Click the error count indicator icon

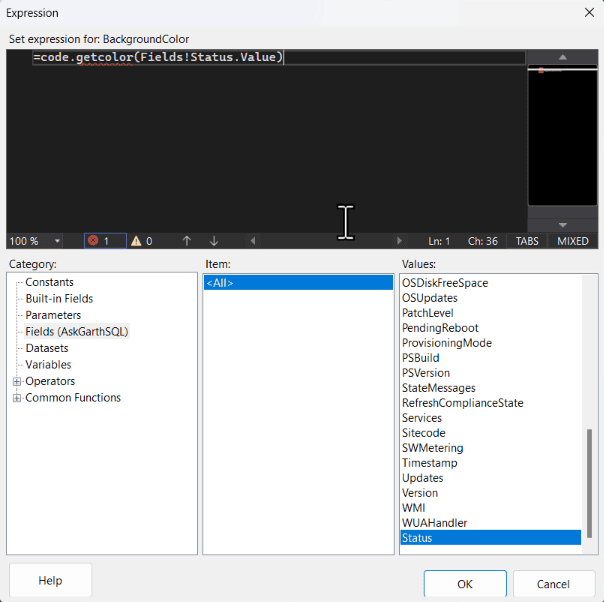pyautogui.click(x=93, y=241)
